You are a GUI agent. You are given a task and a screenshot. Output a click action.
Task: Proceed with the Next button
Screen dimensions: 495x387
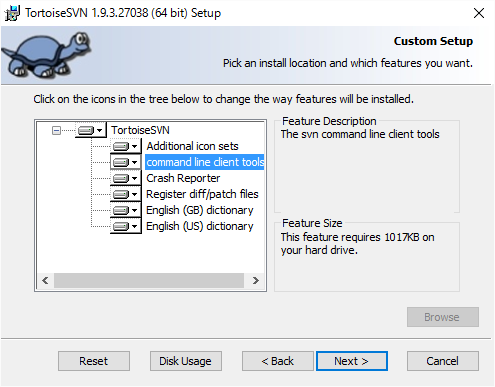pos(352,361)
